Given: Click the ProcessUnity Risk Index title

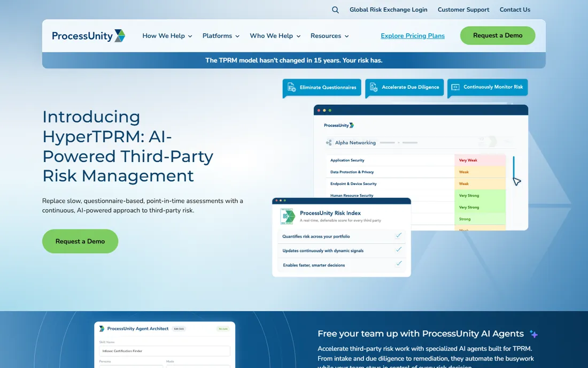Looking at the screenshot, I should [330, 213].
